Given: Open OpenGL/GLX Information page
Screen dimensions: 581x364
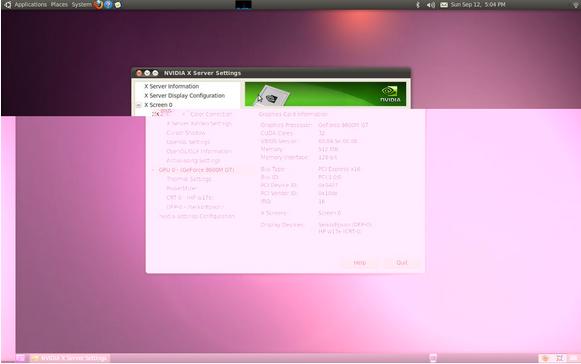Looking at the screenshot, I should (x=199, y=151).
